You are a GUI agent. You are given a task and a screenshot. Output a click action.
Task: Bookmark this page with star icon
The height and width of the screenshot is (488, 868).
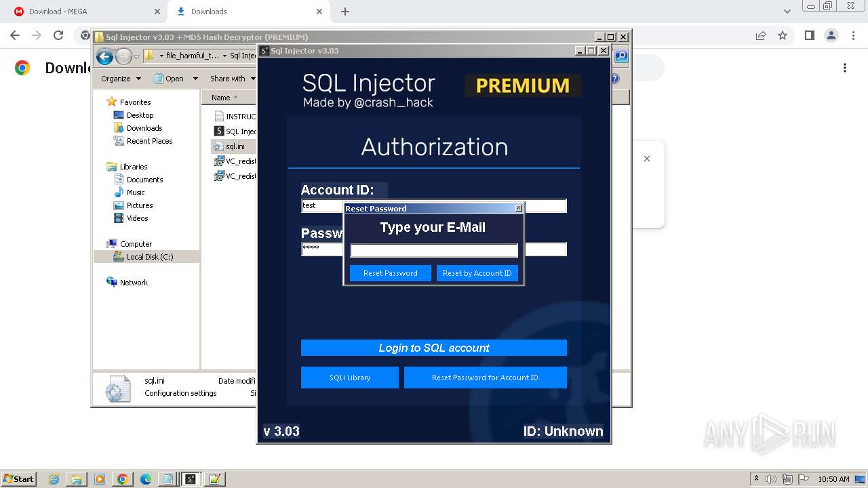click(783, 36)
